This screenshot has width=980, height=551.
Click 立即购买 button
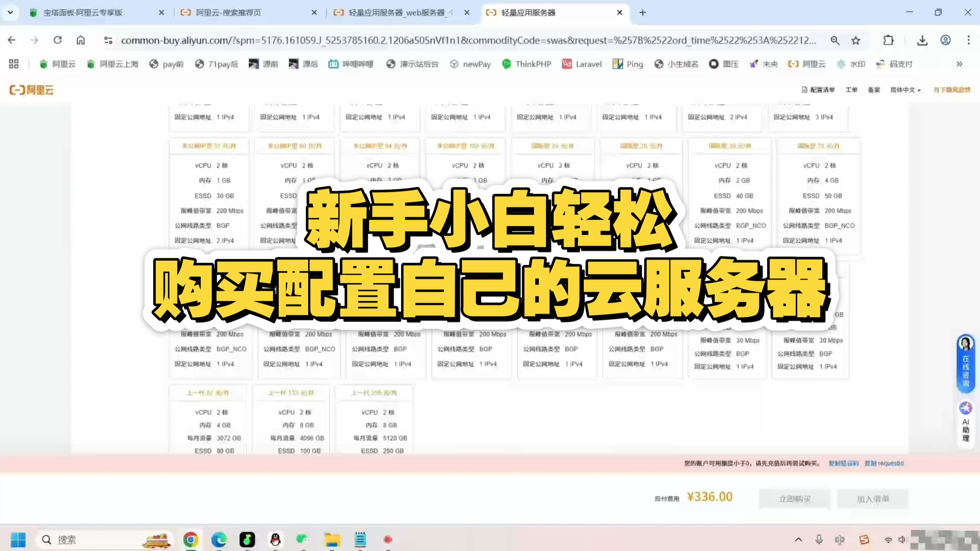[x=795, y=499]
